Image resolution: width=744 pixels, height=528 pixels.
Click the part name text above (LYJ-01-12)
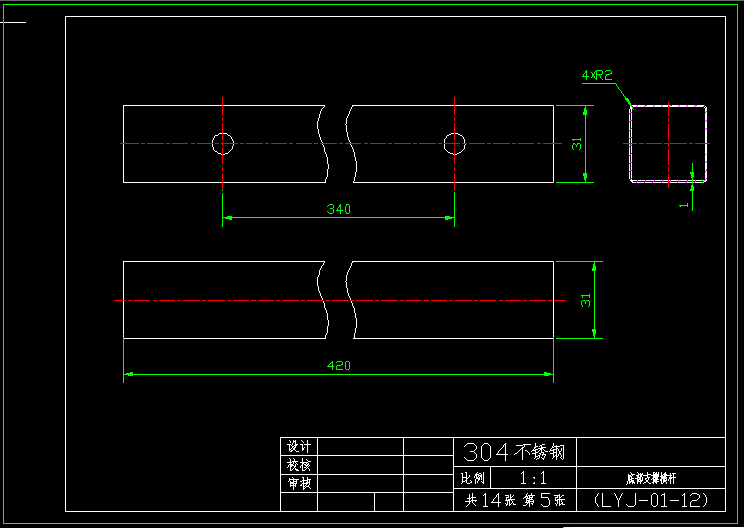pyautogui.click(x=651, y=479)
